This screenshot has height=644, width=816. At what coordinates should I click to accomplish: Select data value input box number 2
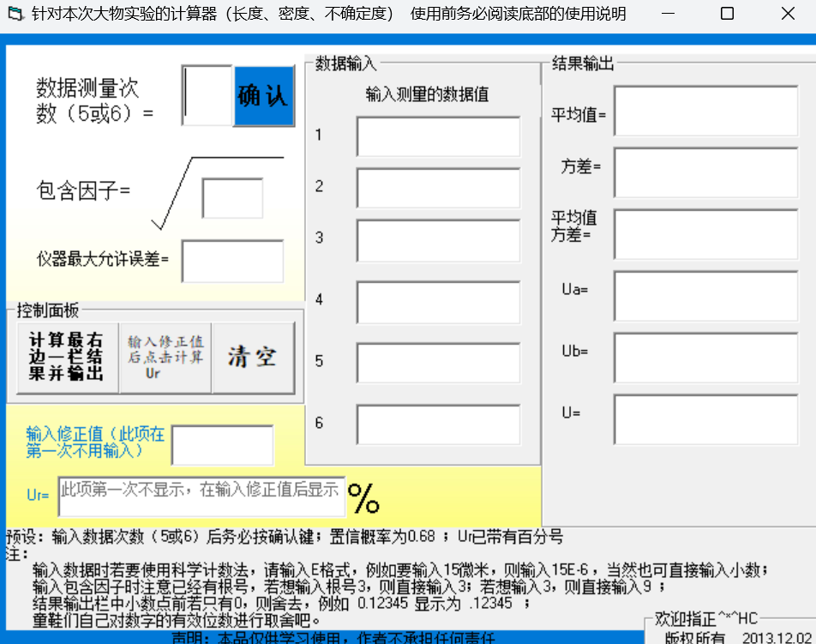pos(439,188)
